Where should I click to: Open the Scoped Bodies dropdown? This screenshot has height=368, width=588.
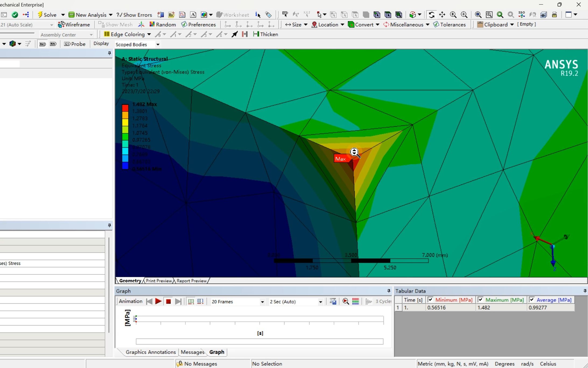pyautogui.click(x=157, y=44)
